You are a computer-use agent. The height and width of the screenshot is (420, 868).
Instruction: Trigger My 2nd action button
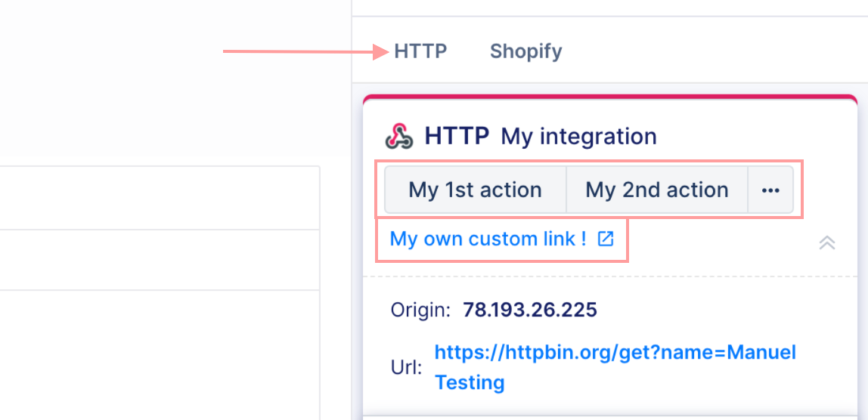(657, 190)
